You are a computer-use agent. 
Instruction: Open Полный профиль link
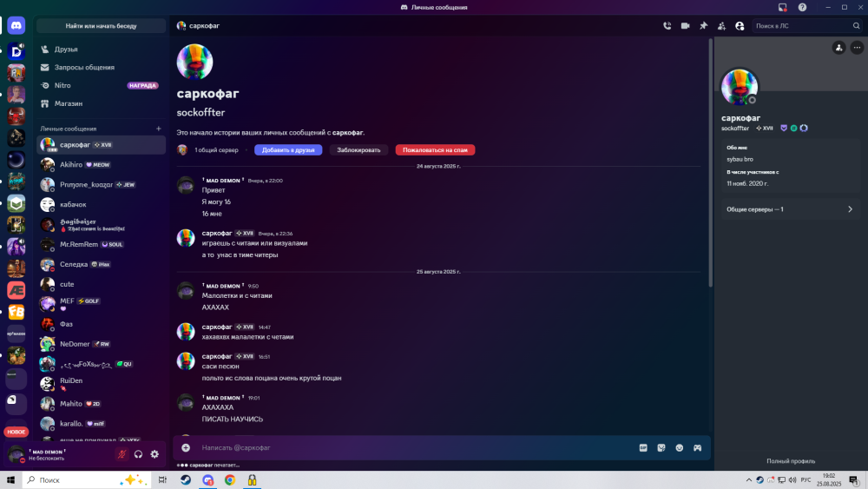pyautogui.click(x=791, y=460)
